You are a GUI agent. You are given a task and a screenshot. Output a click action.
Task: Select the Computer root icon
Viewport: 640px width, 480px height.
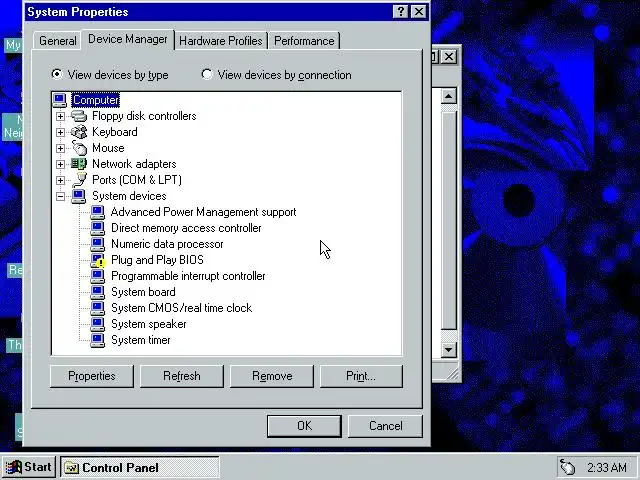(x=60, y=100)
